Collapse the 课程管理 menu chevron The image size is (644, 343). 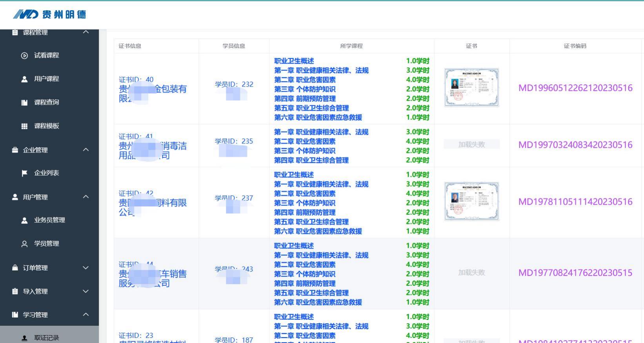(x=86, y=32)
